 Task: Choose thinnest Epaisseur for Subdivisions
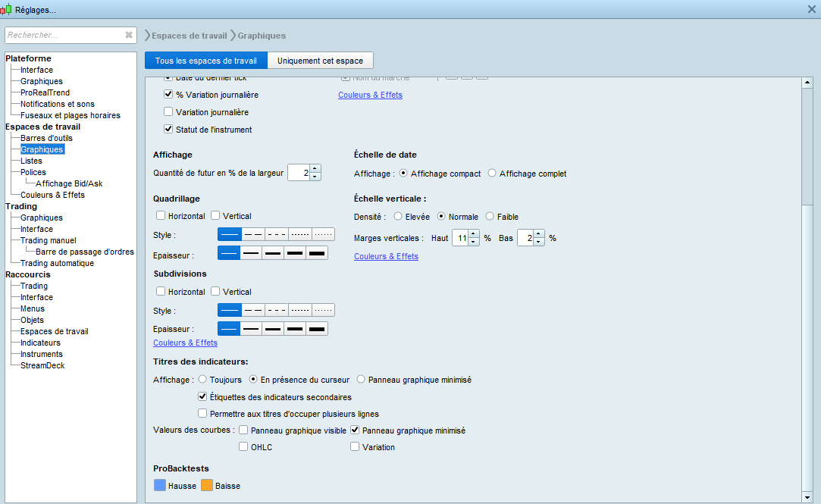229,329
